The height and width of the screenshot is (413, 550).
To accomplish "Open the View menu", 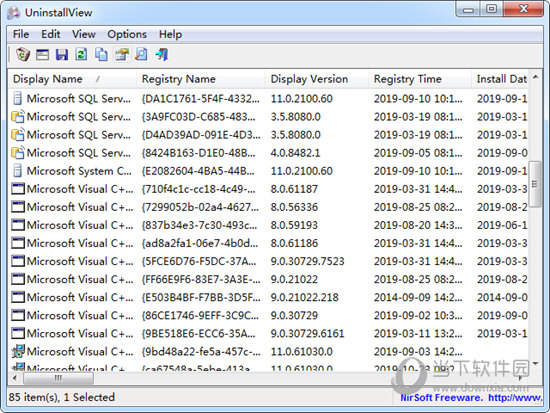I will 84,34.
